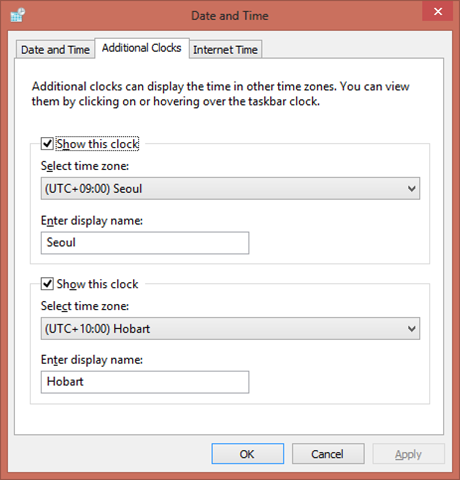Viewport: 460px width, 480px height.
Task: Uncheck second Show this clock checkbox
Action: coord(47,284)
